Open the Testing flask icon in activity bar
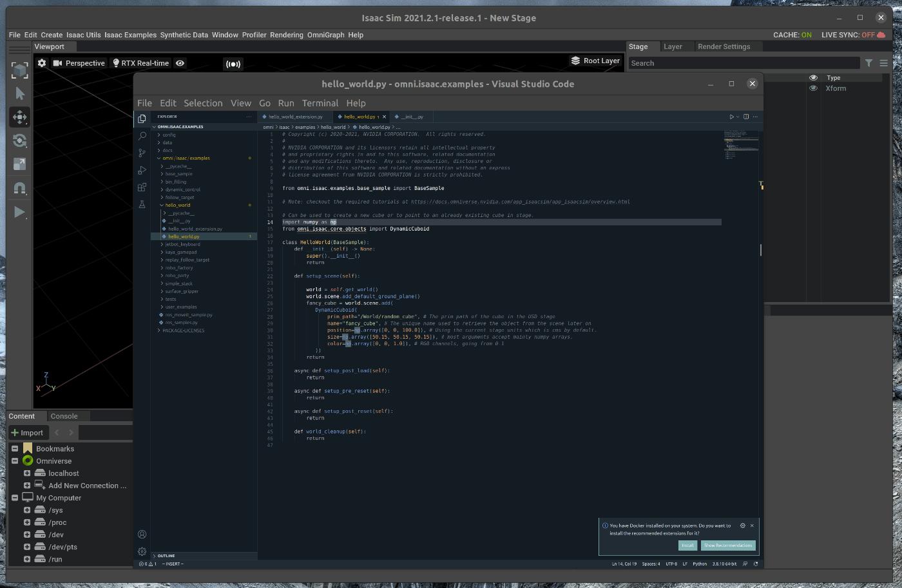This screenshot has height=588, width=902. click(x=142, y=204)
